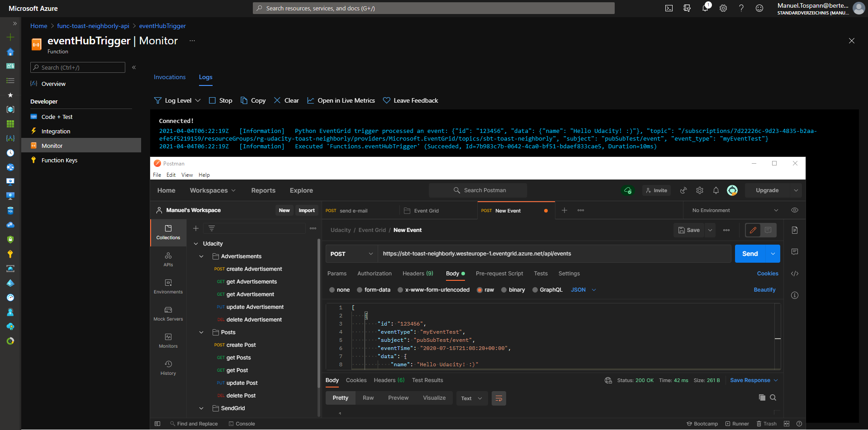Click Stop in Azure logs toolbar

tap(220, 100)
